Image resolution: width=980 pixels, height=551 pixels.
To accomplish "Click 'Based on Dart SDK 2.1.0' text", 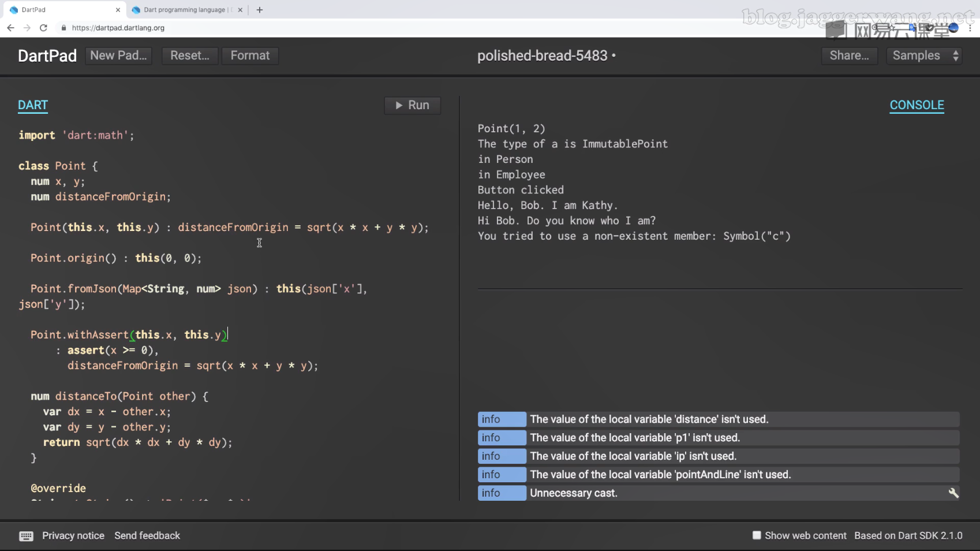I will (x=908, y=535).
